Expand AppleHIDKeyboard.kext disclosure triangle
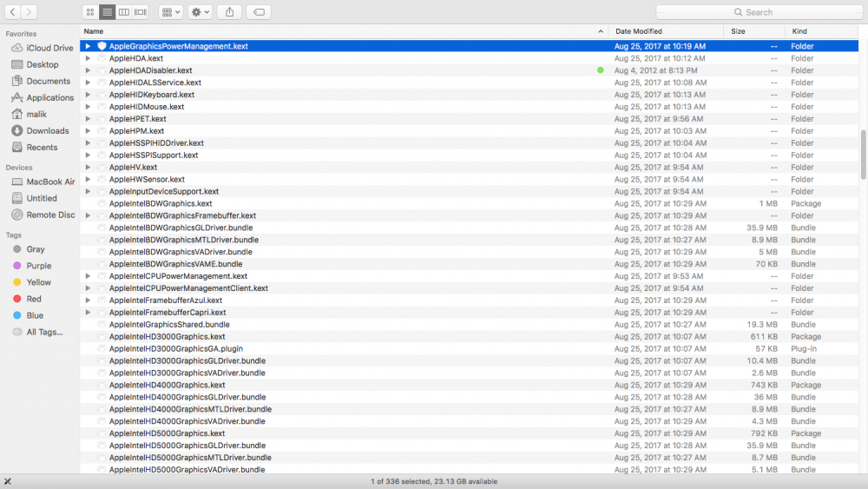 coord(88,95)
